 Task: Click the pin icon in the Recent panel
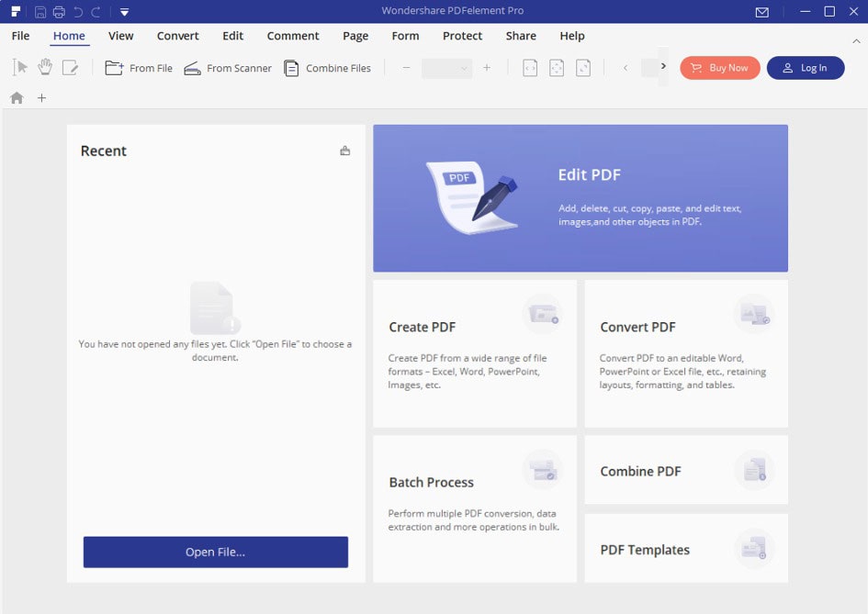click(x=344, y=150)
